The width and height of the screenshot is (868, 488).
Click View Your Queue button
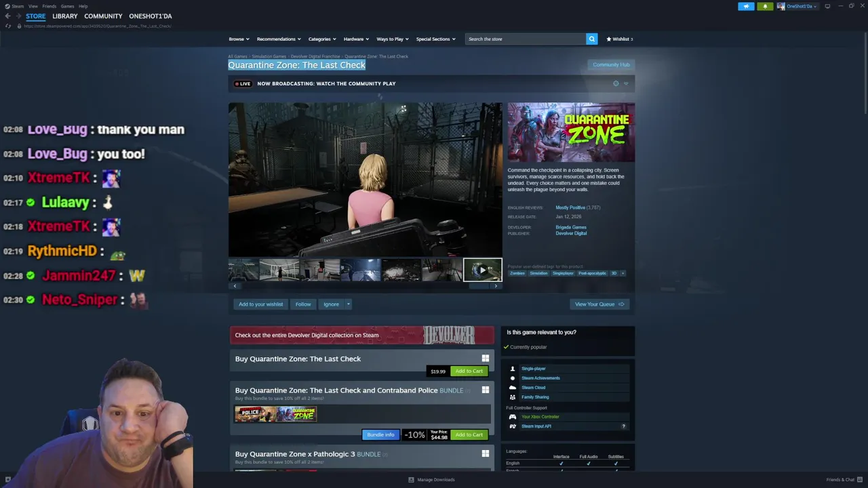click(599, 304)
